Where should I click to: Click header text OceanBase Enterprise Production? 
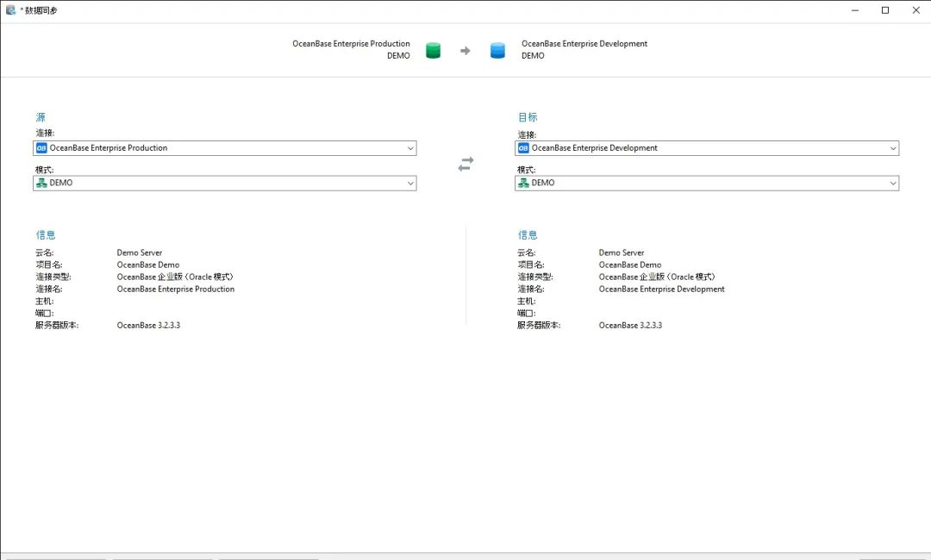[351, 44]
